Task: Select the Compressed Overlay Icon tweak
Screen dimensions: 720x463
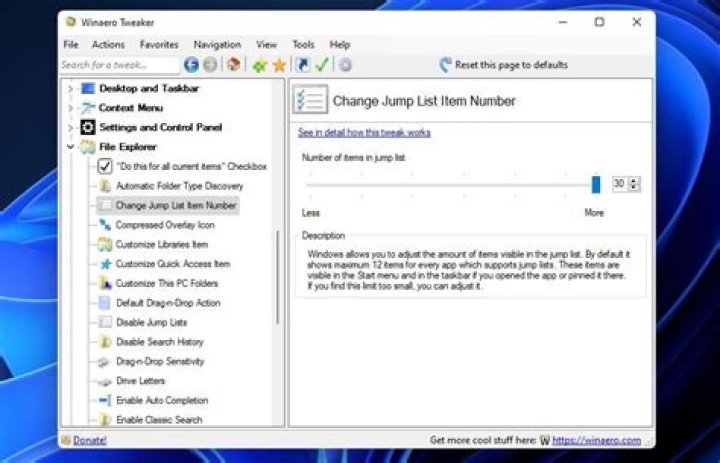Action: [164, 225]
